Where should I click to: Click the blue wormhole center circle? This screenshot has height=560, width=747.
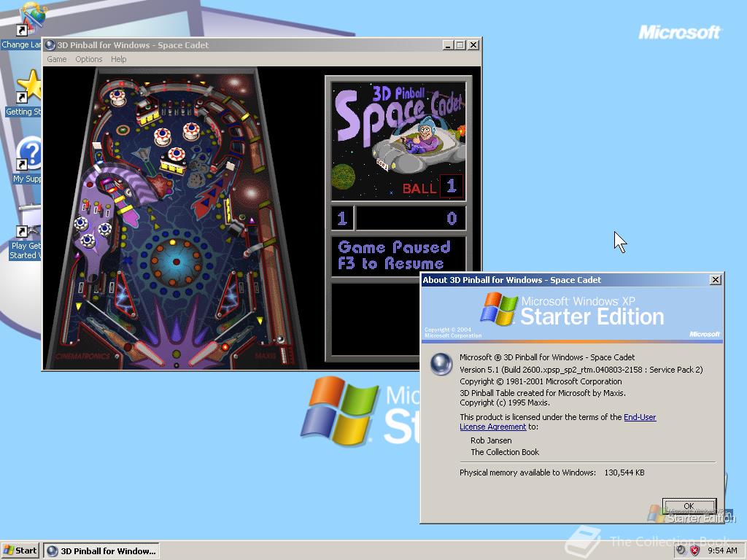tap(177, 262)
